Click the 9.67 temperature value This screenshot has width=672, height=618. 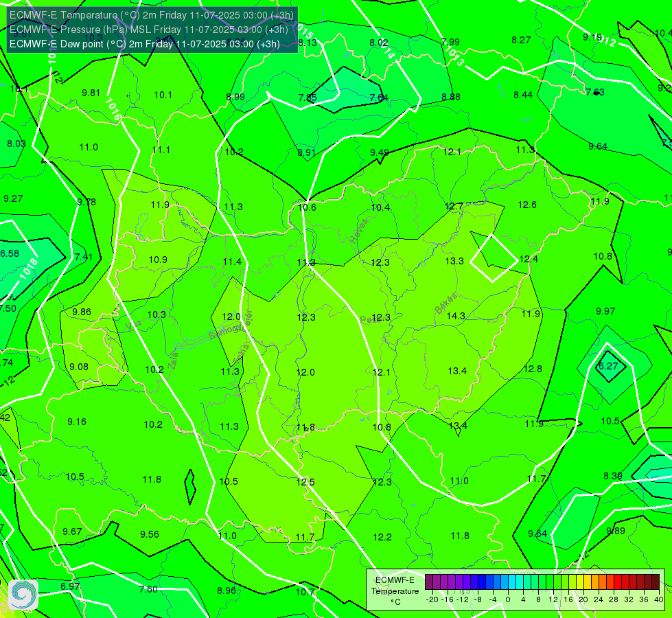click(72, 531)
